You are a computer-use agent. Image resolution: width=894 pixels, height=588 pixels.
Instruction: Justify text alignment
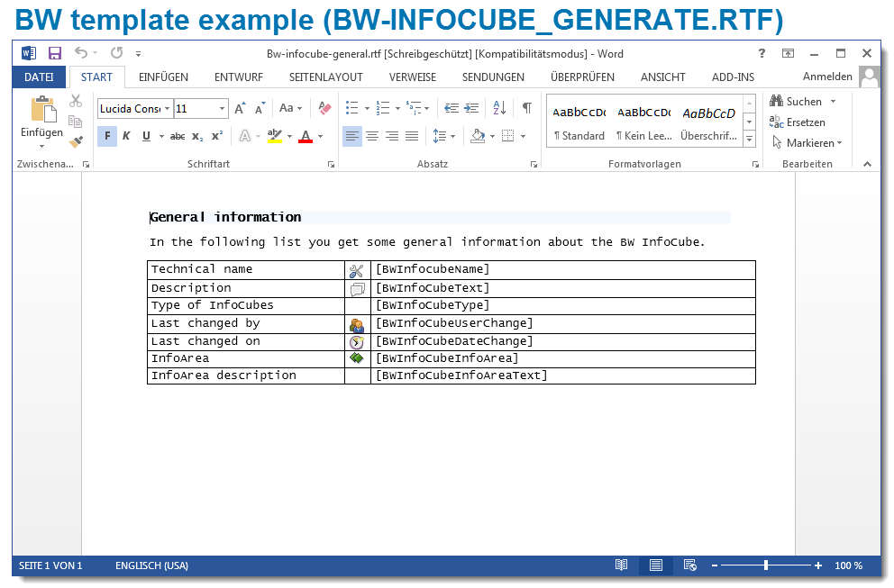pyautogui.click(x=412, y=137)
